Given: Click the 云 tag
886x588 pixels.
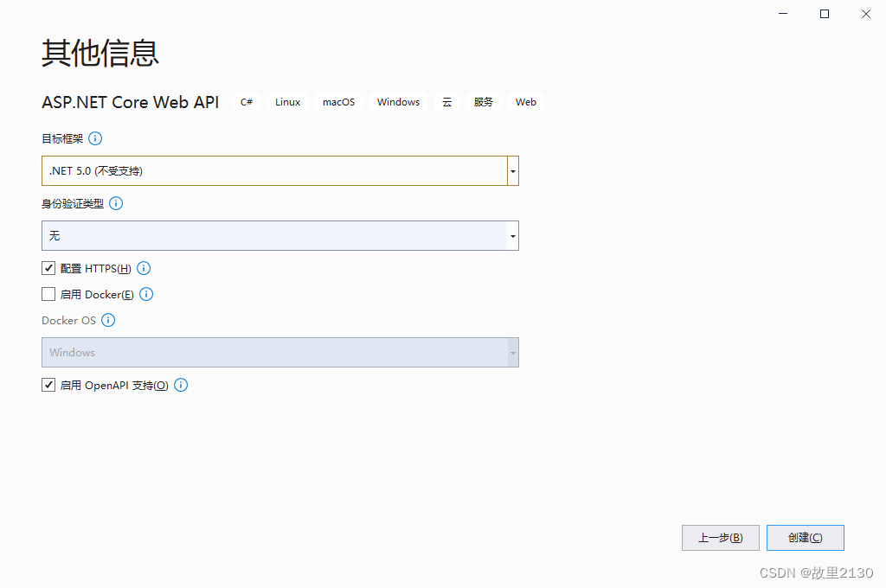Looking at the screenshot, I should coord(446,101).
